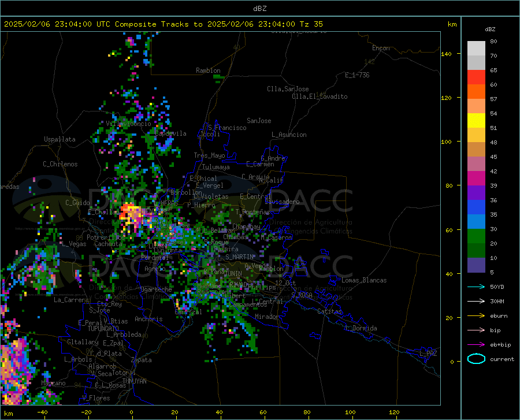Click the 'V_Flores' map label
Viewport: 520px width, 420px height.
[x=96, y=398]
